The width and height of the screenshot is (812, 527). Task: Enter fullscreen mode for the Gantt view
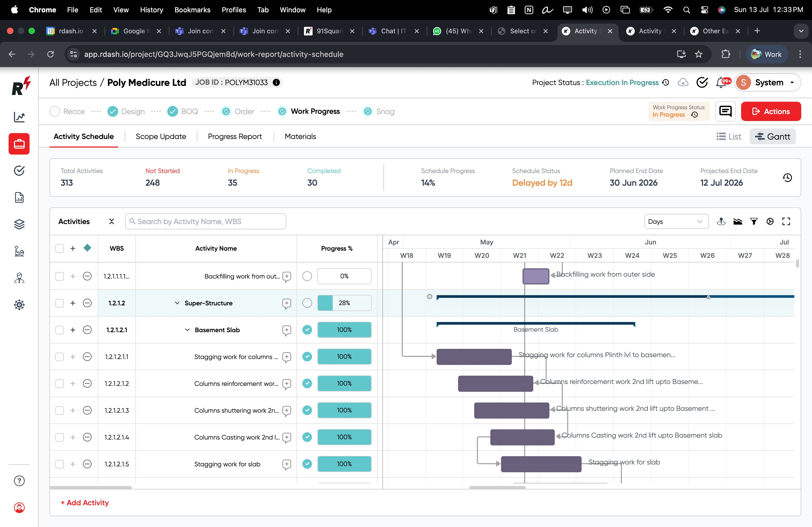coord(786,222)
